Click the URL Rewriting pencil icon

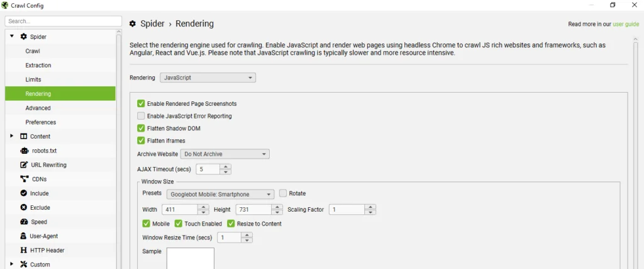24,165
